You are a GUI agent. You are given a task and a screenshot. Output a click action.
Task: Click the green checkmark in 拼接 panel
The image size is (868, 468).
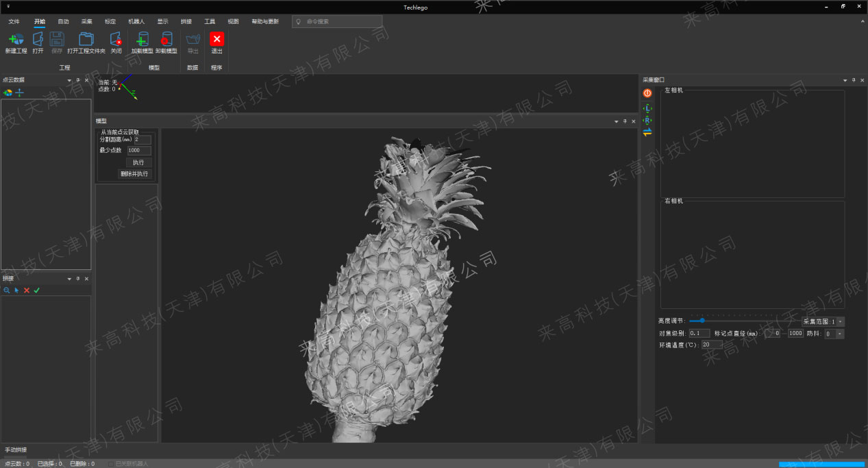[37, 291]
